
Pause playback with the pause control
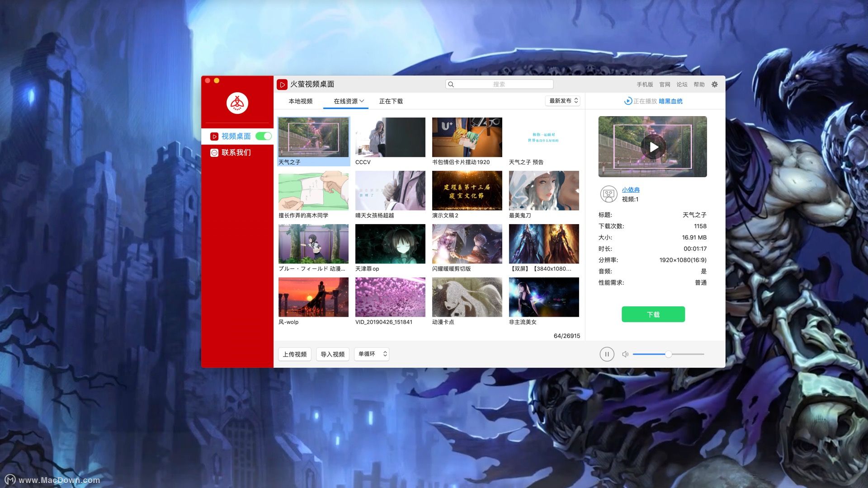(x=607, y=354)
